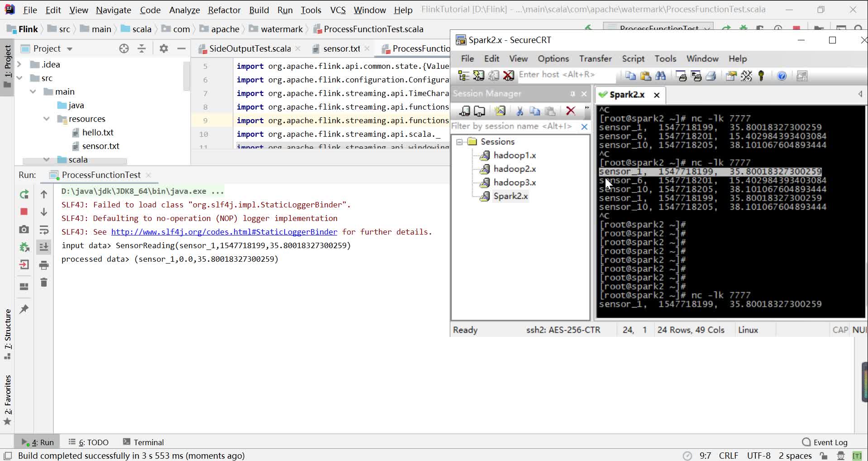This screenshot has width=868, height=461.
Task: Toggle tool window bars in status bar corner
Action: (x=7, y=456)
